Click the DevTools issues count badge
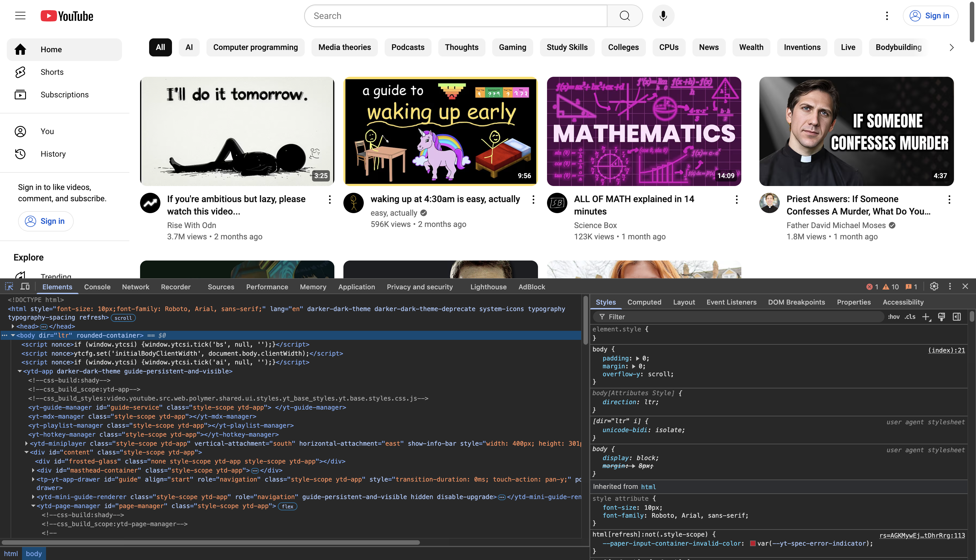 (x=911, y=287)
